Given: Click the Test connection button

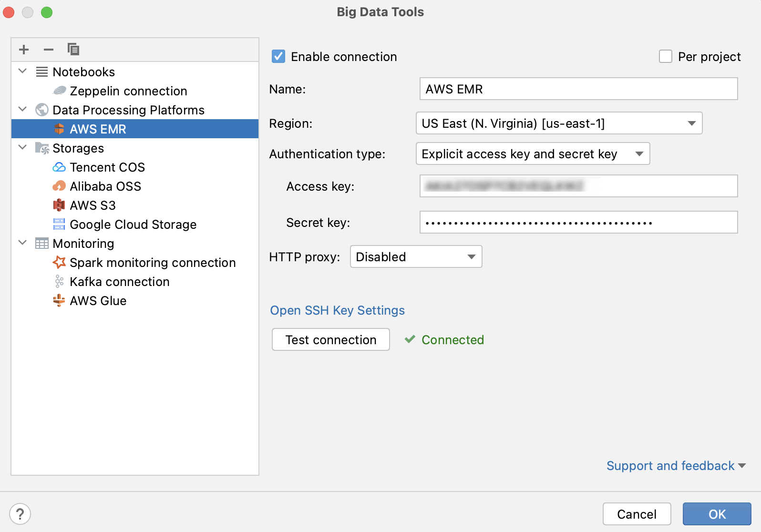Looking at the screenshot, I should point(331,339).
